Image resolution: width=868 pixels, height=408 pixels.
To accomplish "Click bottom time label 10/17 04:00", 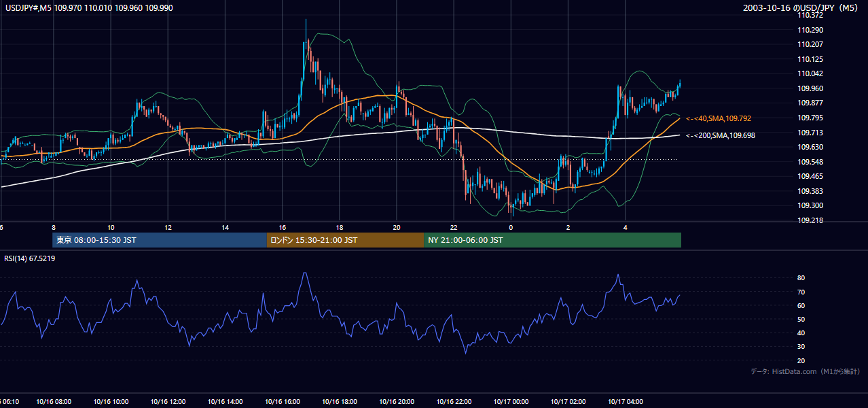I will pos(626,402).
